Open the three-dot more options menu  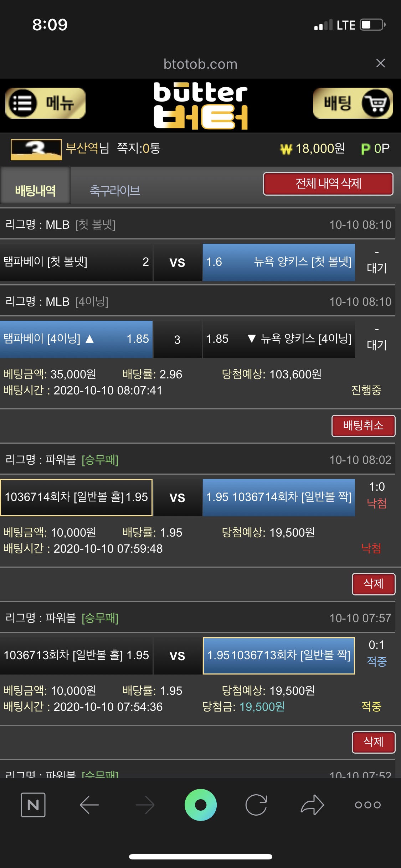pos(367,805)
